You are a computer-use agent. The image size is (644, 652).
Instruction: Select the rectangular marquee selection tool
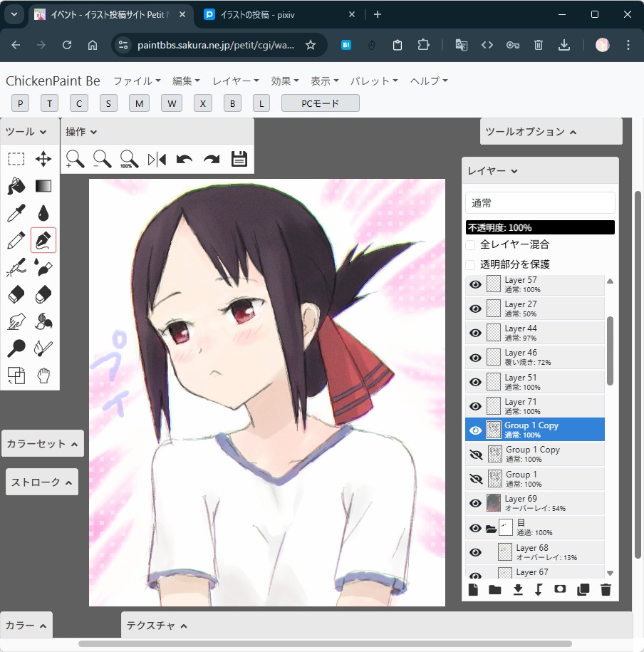pyautogui.click(x=16, y=159)
